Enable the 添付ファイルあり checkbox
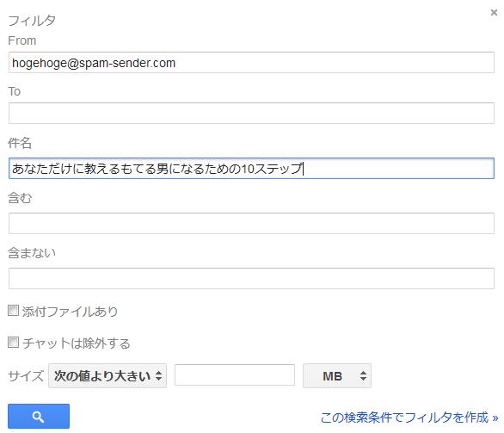 coord(13,311)
